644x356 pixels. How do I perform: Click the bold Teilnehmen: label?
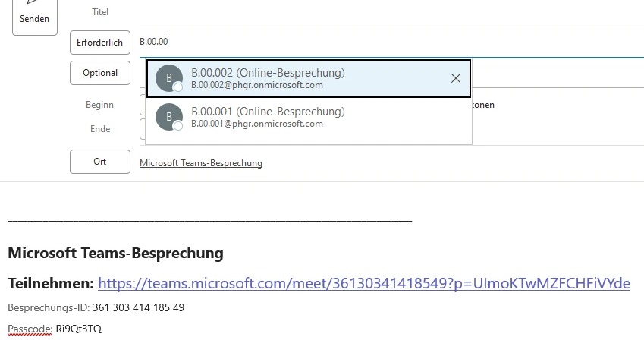(x=50, y=283)
